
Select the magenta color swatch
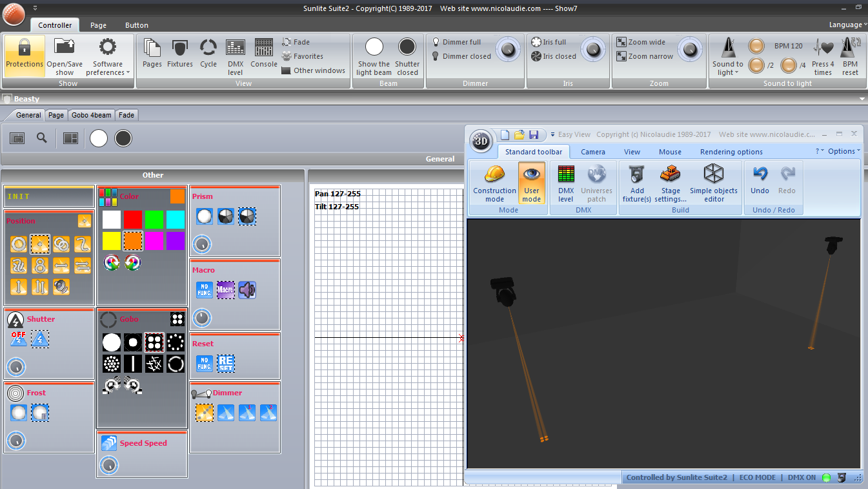154,242
